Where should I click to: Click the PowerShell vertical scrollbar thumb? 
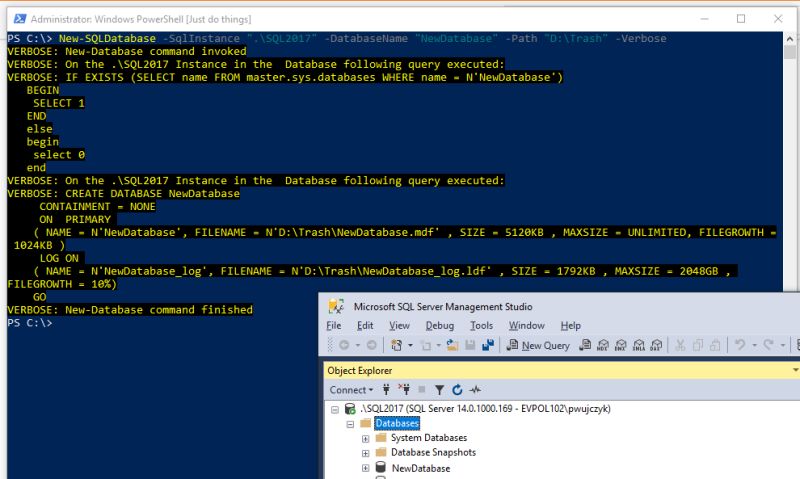coord(790,52)
